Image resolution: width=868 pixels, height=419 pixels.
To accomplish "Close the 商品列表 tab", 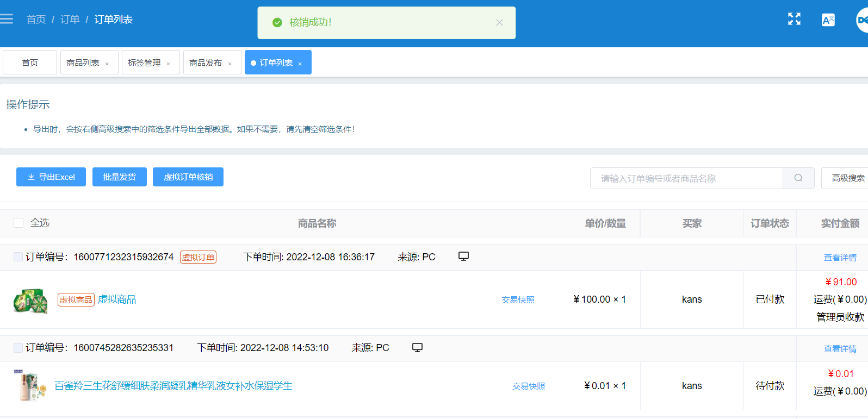I will pyautogui.click(x=107, y=64).
